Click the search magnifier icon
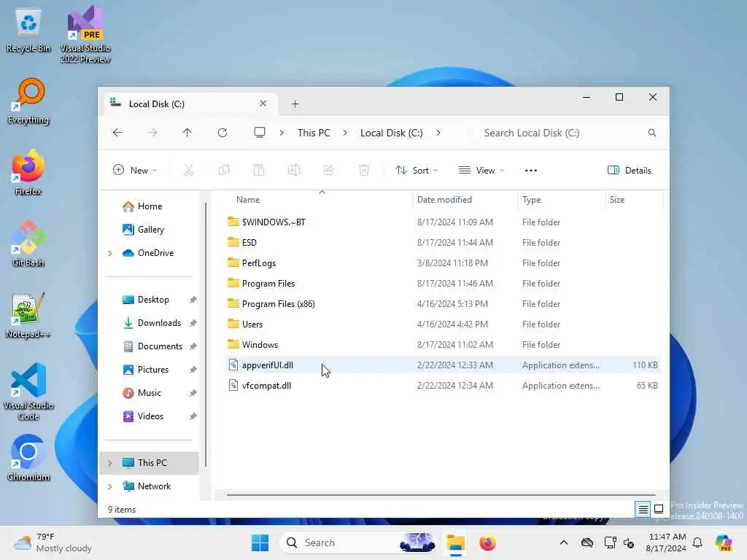 (651, 133)
